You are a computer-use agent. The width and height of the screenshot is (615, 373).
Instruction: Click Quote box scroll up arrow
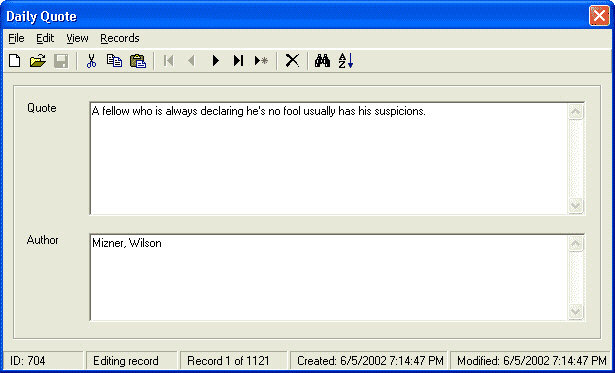point(576,112)
